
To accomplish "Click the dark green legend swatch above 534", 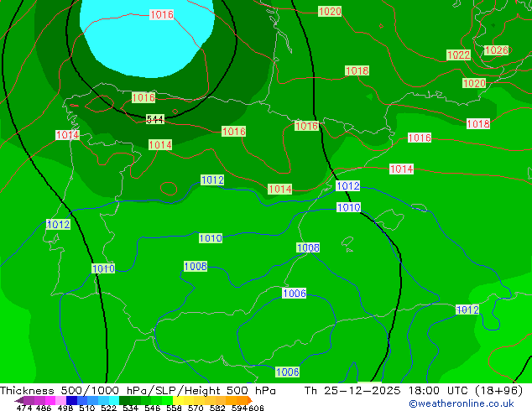I will click(124, 400).
